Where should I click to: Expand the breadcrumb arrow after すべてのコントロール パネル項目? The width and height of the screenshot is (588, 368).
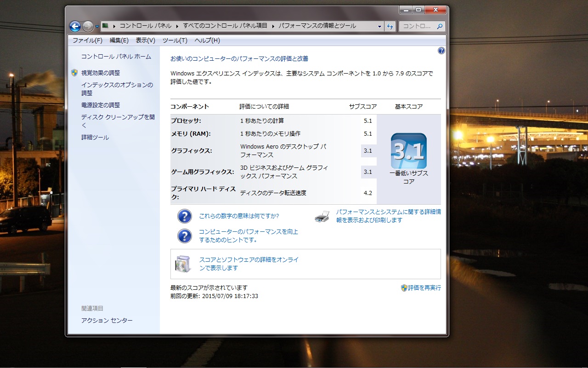click(x=273, y=26)
